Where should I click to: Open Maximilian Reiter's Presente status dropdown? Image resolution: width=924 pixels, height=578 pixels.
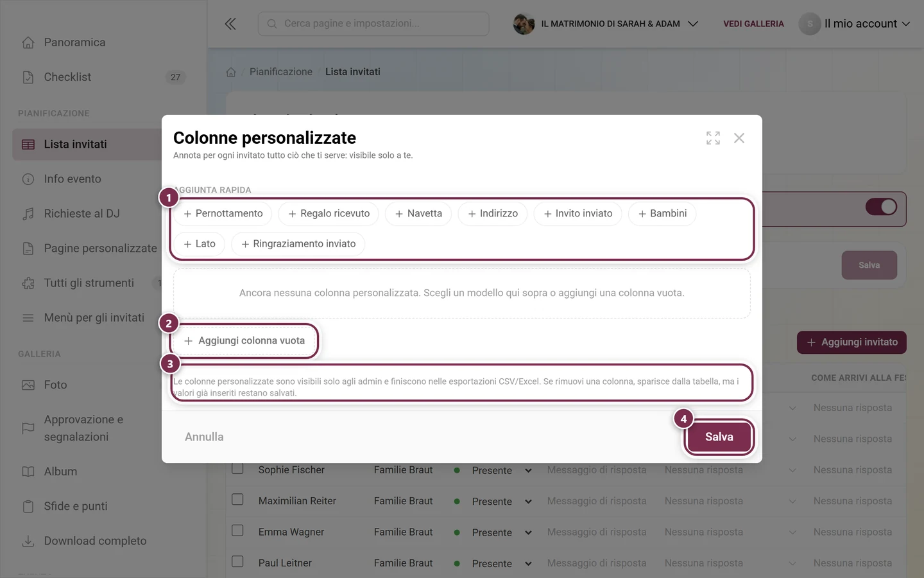click(x=493, y=501)
